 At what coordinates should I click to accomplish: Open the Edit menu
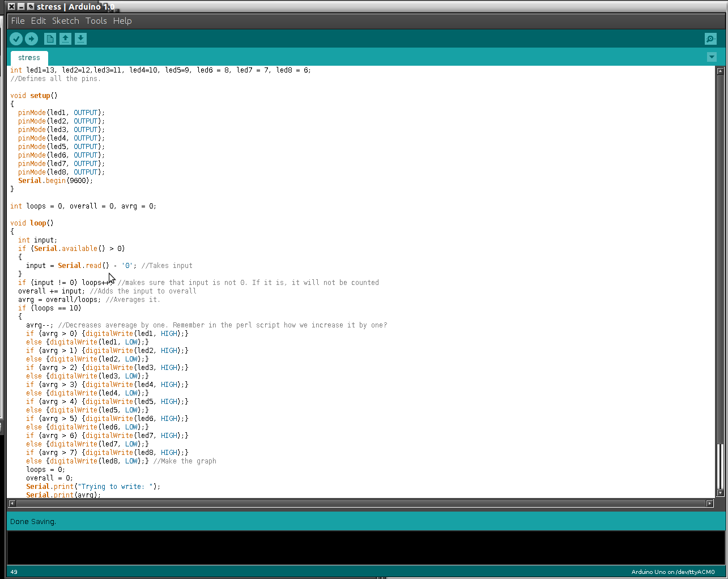click(x=39, y=21)
